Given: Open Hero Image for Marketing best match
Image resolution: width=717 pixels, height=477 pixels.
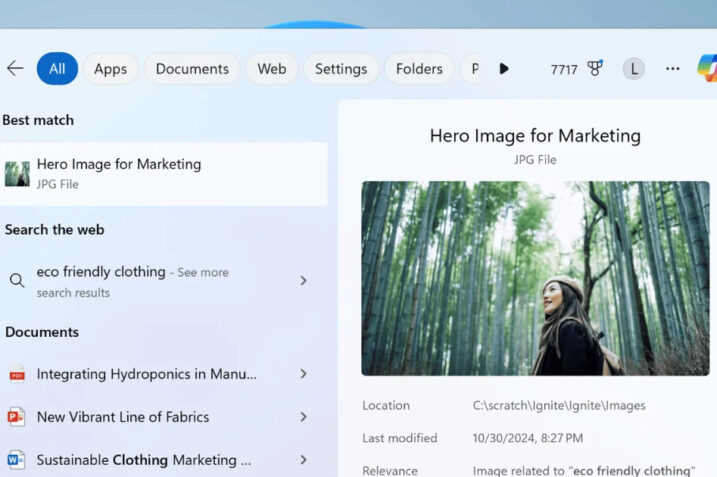Looking at the screenshot, I should click(x=164, y=174).
